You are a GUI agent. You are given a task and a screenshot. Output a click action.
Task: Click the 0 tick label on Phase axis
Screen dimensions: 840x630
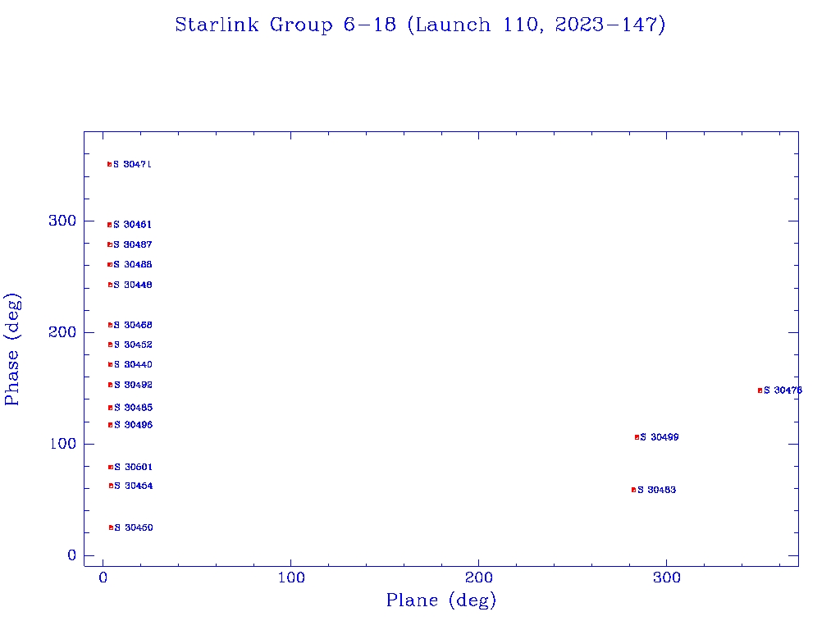click(x=72, y=555)
